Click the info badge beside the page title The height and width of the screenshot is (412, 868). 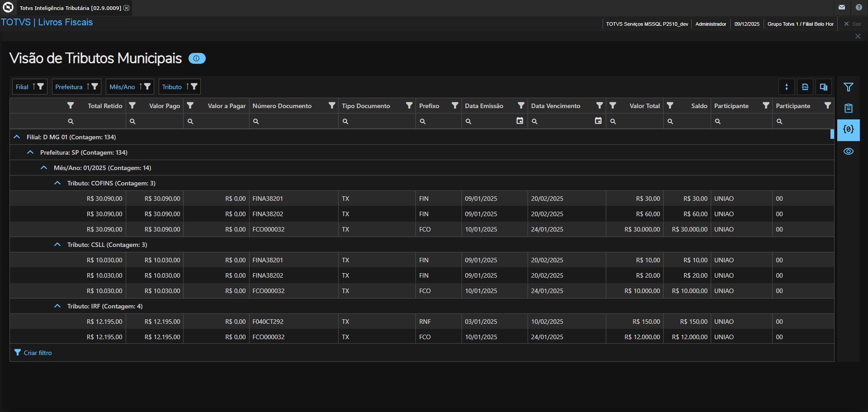(x=197, y=58)
